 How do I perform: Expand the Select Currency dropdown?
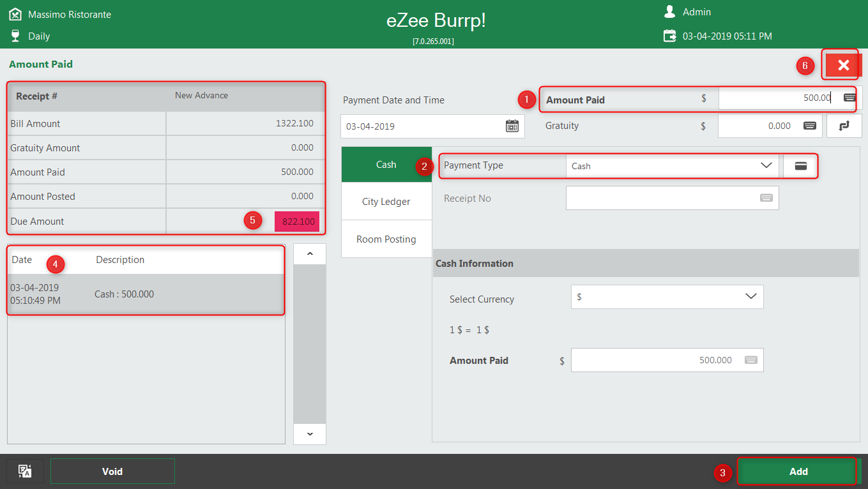[750, 296]
